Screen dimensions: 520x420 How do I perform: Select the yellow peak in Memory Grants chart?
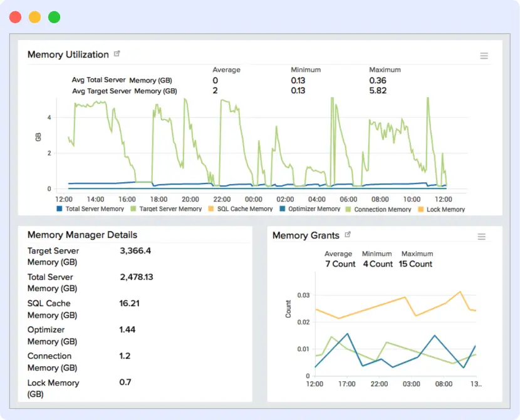[459, 292]
